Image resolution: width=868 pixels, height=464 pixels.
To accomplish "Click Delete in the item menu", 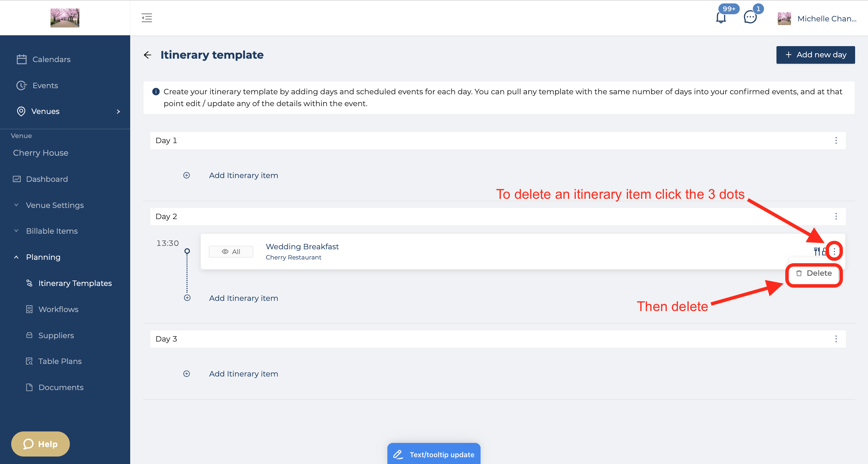I will tap(814, 273).
